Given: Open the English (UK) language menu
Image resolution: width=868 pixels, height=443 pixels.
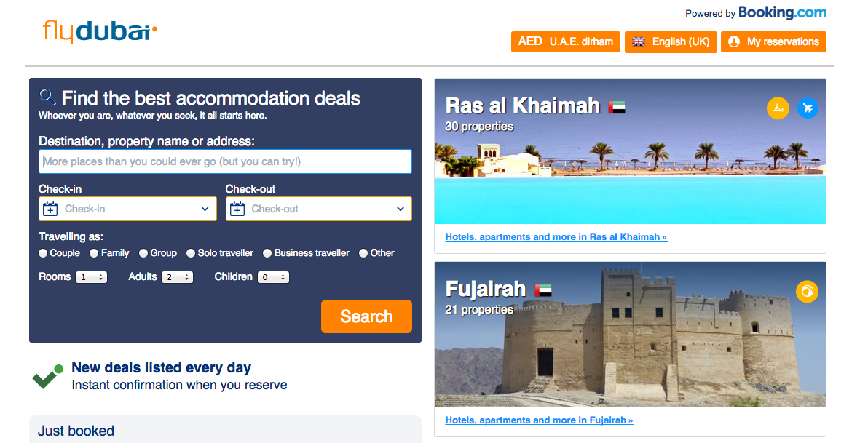Looking at the screenshot, I should 671,41.
